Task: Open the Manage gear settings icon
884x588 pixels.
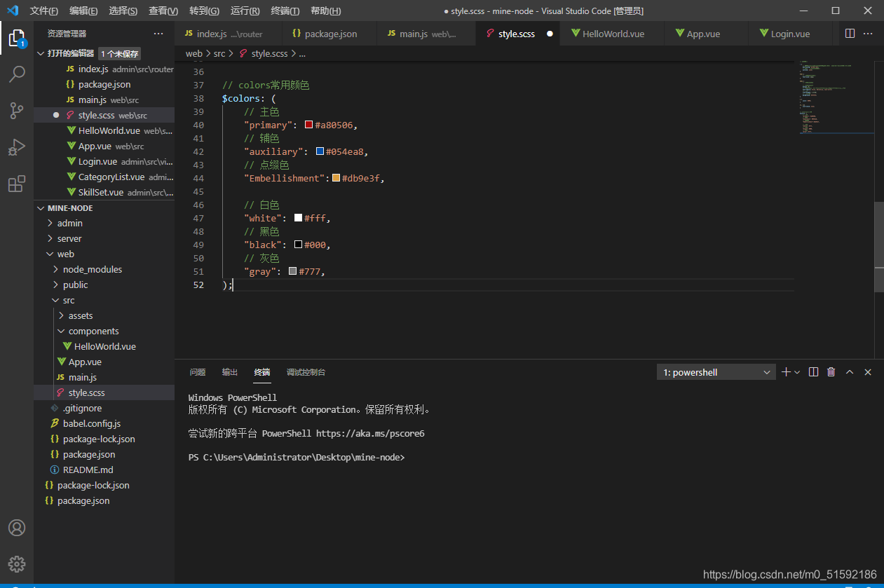Action: click(17, 563)
